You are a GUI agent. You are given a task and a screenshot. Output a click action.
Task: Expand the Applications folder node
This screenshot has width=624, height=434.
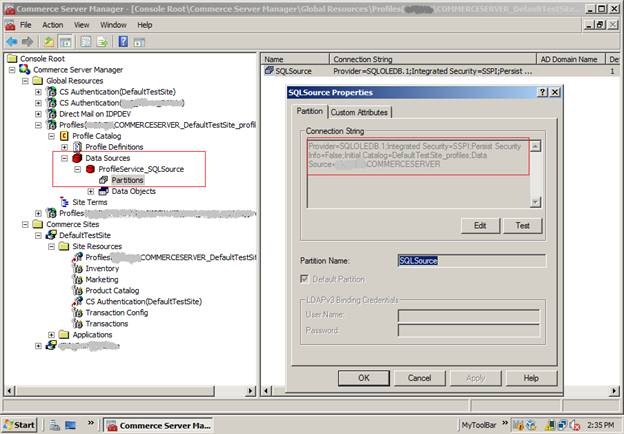click(x=52, y=334)
